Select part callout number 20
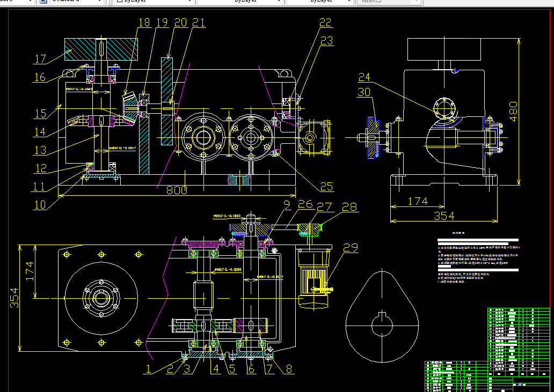This screenshot has width=554, height=392. [x=180, y=23]
